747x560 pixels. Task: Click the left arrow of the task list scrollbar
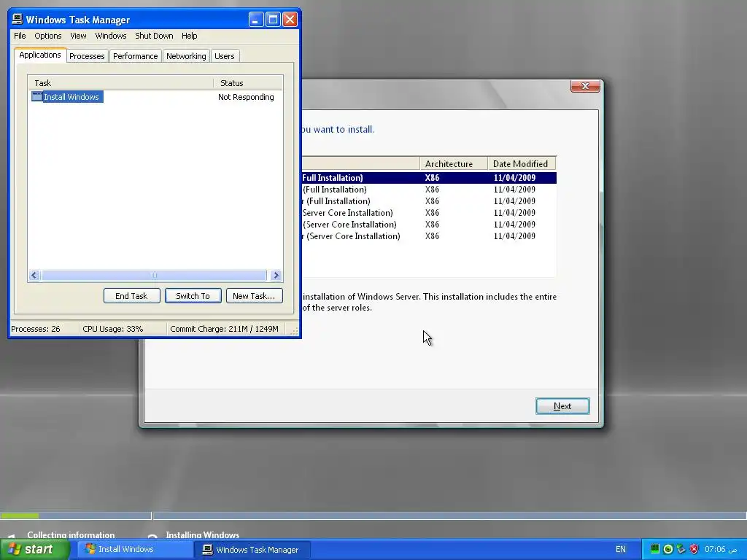(x=34, y=275)
